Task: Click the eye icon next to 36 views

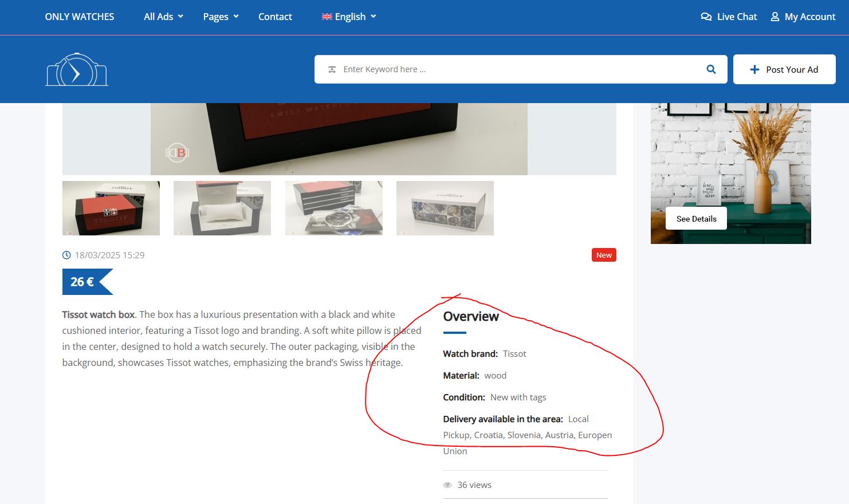Action: [447, 485]
